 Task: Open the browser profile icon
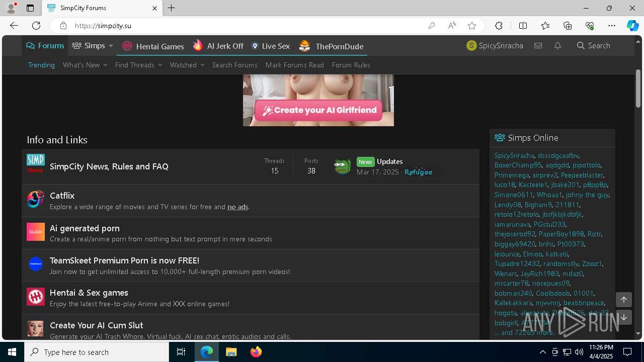point(11,8)
